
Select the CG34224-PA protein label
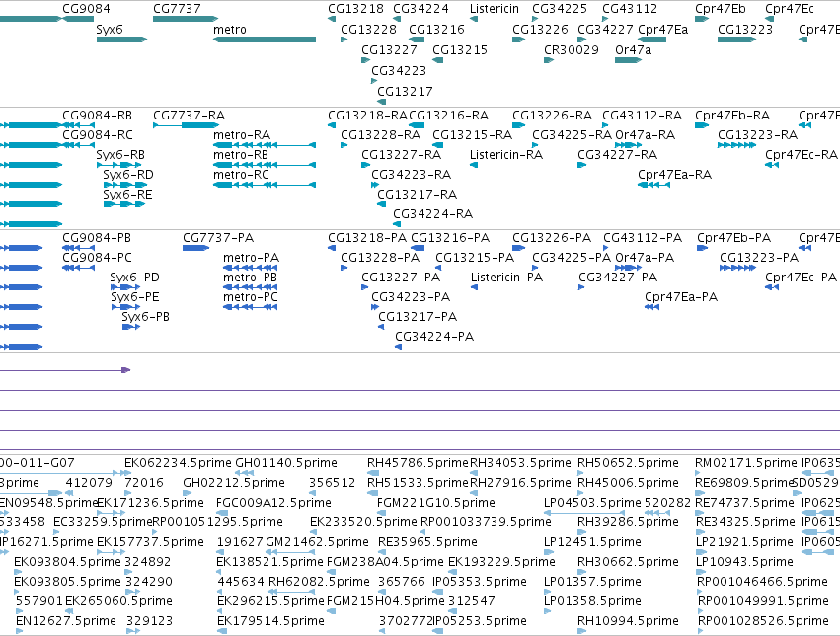click(434, 337)
